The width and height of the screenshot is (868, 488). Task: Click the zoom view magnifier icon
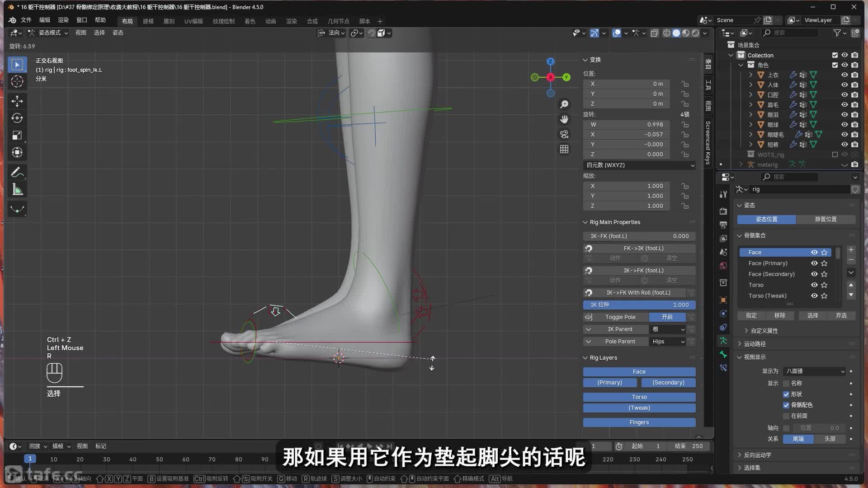tap(564, 104)
